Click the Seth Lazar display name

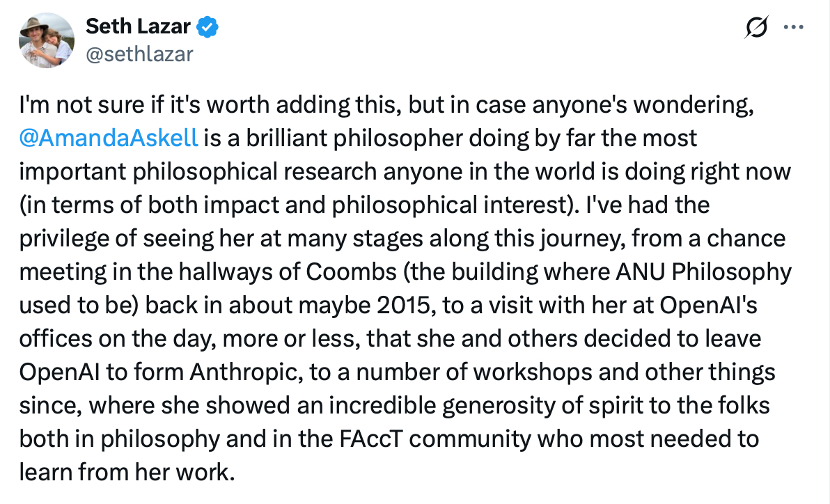pos(139,27)
